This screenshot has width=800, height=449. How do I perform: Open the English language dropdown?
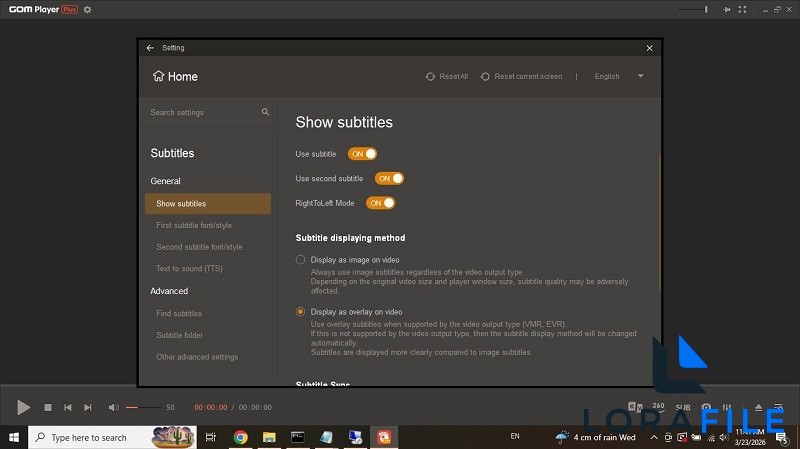pos(618,77)
